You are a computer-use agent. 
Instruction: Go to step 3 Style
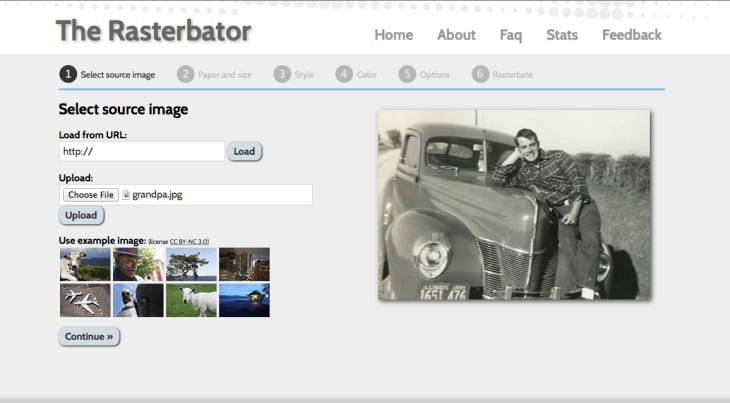294,74
